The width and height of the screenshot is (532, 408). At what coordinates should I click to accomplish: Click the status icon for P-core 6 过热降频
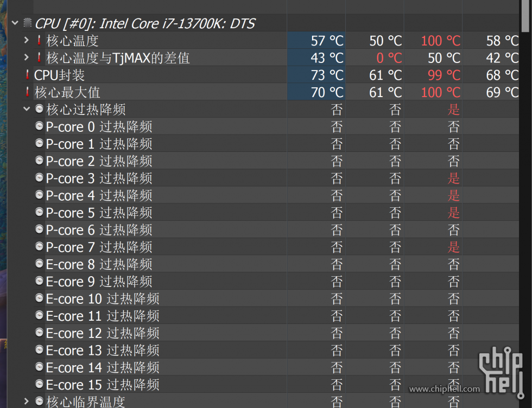tap(39, 229)
